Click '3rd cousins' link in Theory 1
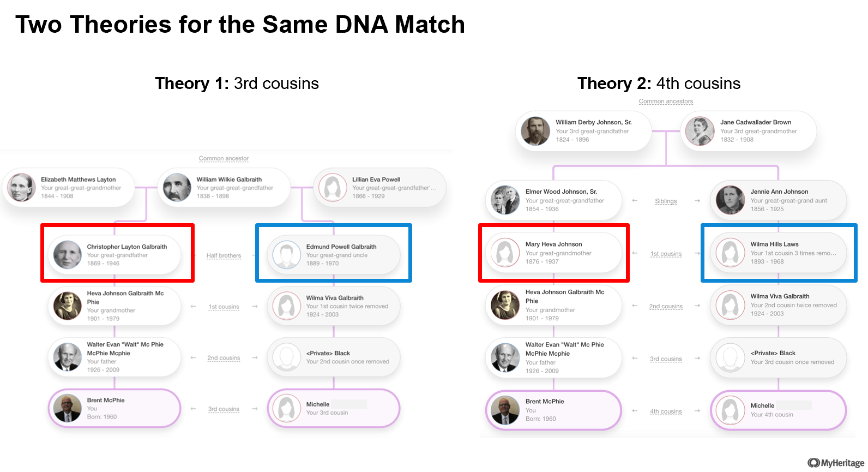Screen dimensions: 868x472 224,409
